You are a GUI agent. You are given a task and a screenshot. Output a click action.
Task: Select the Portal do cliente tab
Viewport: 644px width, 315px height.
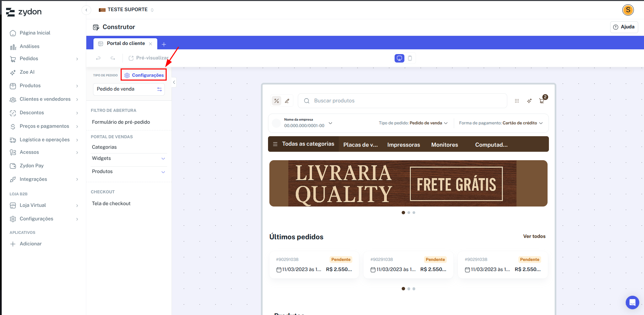coord(126,44)
